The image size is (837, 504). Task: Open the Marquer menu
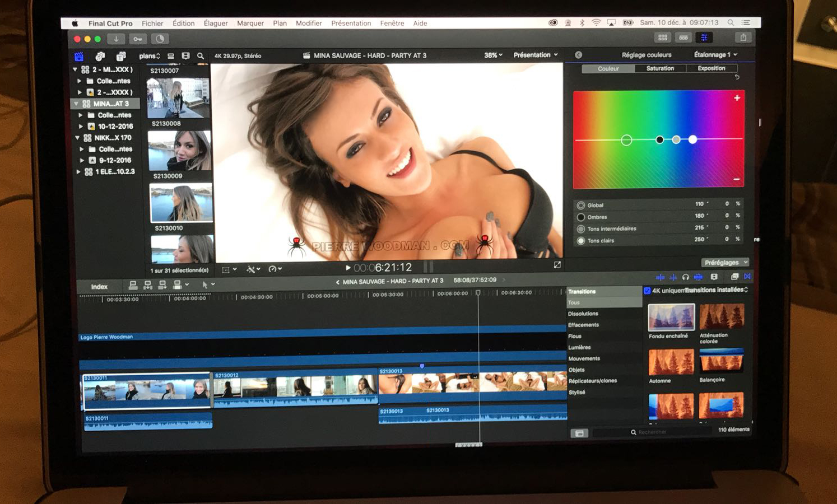click(250, 23)
